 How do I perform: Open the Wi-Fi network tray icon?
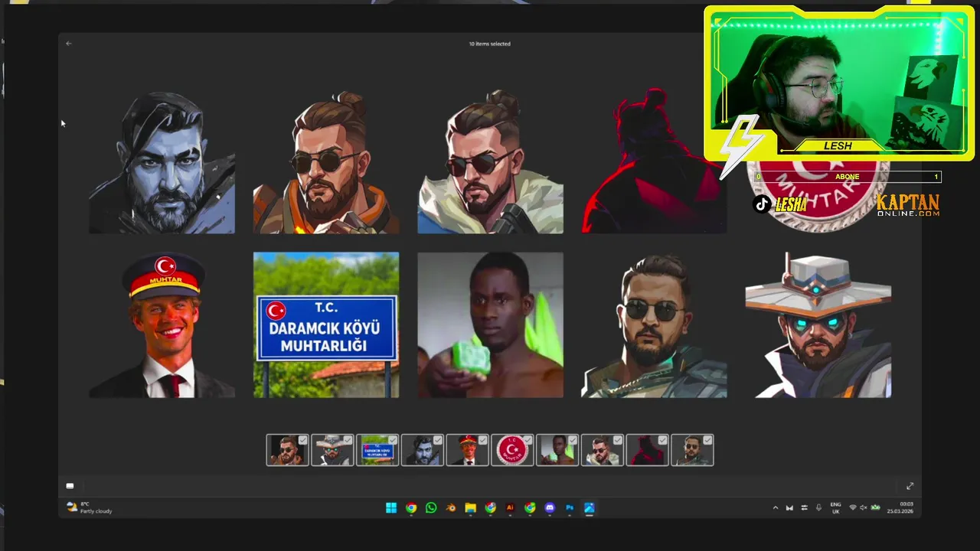click(x=853, y=507)
